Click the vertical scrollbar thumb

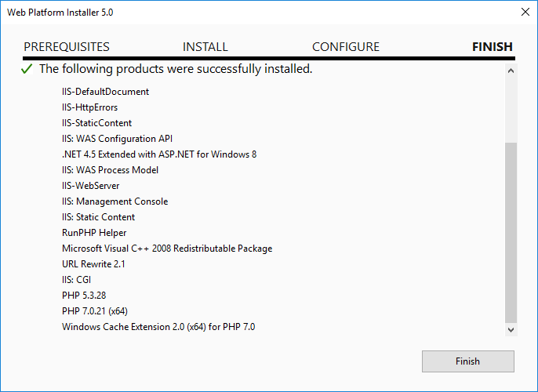pyautogui.click(x=511, y=233)
